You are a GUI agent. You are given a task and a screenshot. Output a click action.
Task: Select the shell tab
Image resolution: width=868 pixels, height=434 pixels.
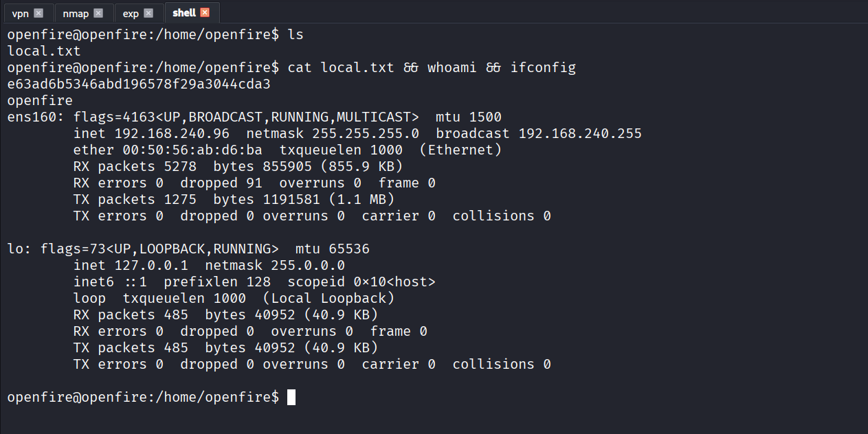[184, 13]
